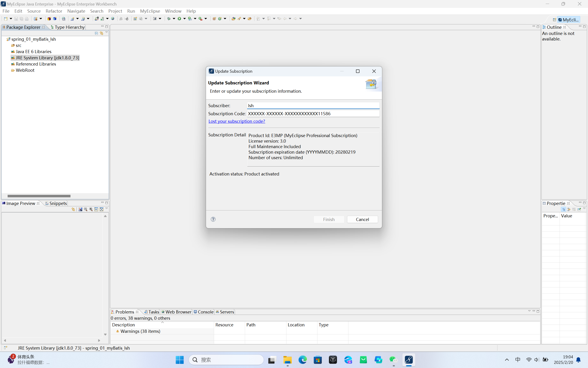Minimize the Problems panel
The width and height of the screenshot is (588, 368).
tap(534, 311)
